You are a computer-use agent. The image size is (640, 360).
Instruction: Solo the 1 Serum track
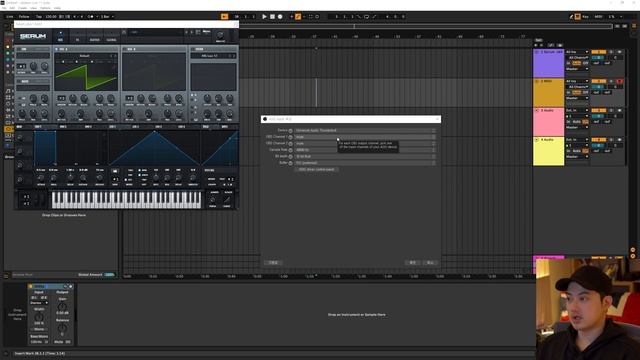click(x=611, y=52)
